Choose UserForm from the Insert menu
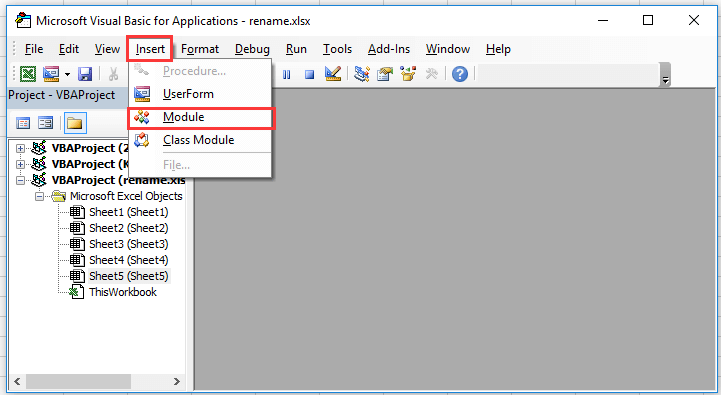 200,94
